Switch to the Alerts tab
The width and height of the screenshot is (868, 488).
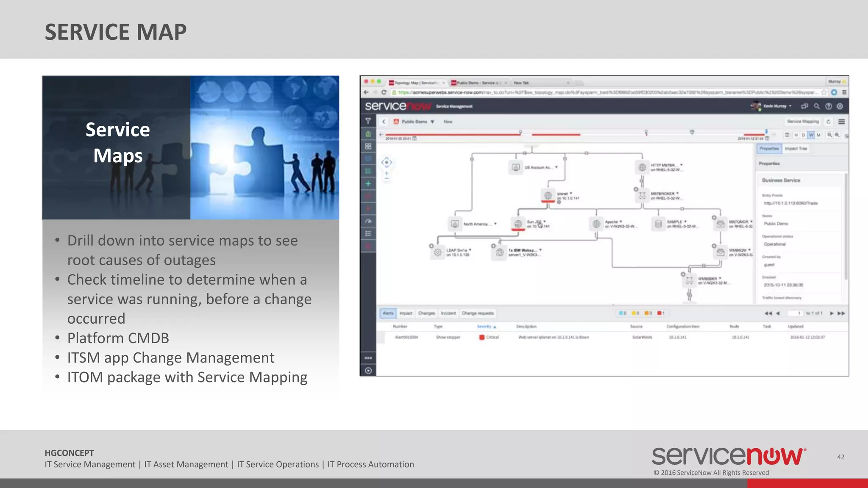388,313
